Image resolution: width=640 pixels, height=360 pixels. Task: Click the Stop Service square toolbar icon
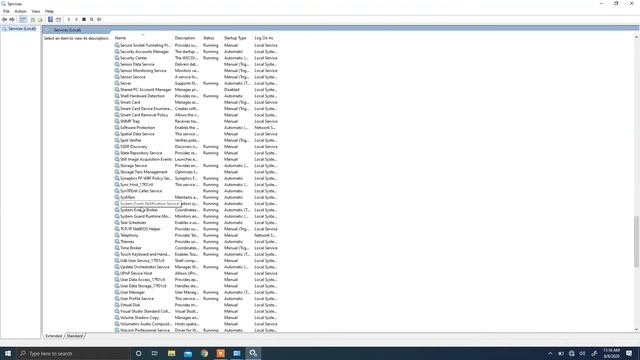point(84,20)
